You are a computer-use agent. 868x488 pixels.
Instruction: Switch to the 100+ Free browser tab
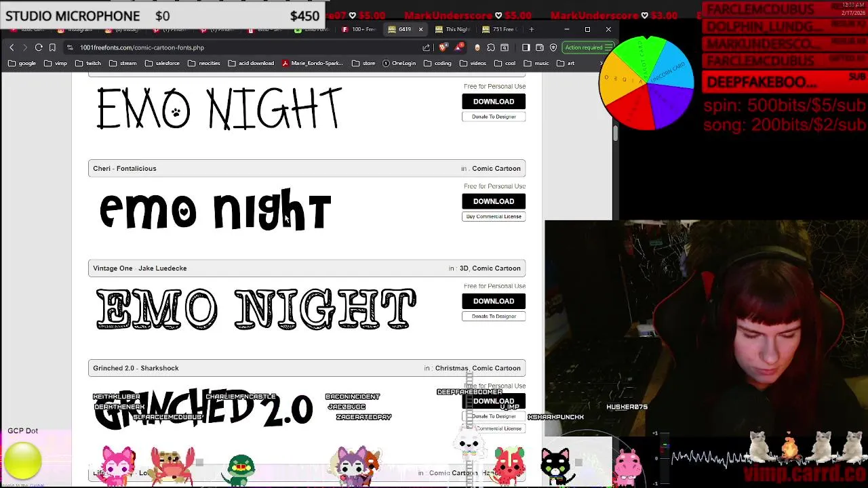(359, 29)
